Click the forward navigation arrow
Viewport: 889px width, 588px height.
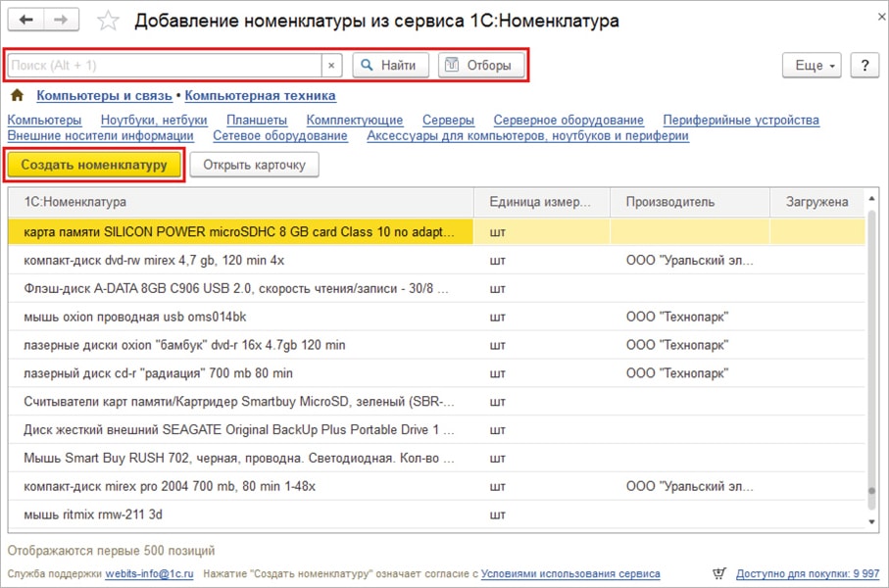61,21
